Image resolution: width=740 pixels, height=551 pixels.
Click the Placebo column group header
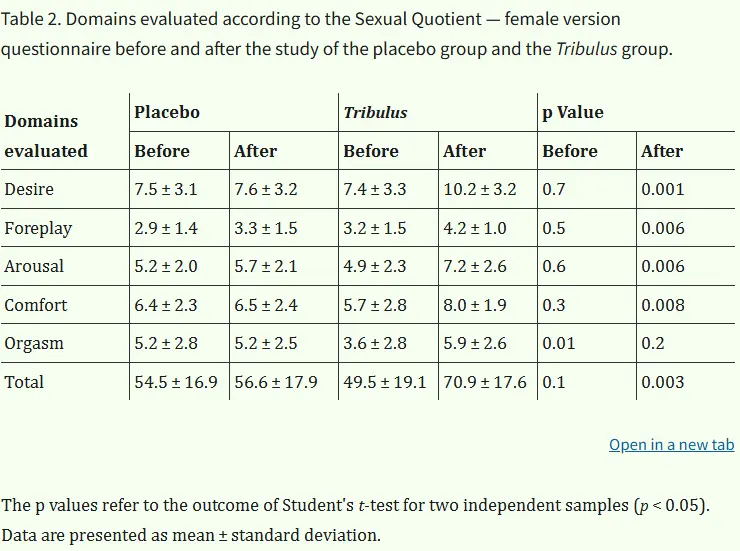(167, 113)
